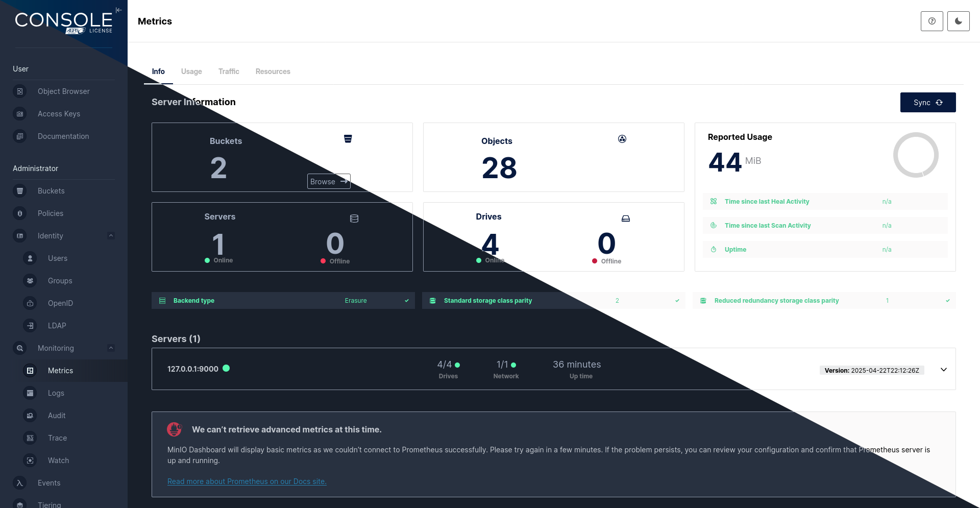Click the Console license logo
The height and width of the screenshot is (508, 980).
click(x=64, y=23)
